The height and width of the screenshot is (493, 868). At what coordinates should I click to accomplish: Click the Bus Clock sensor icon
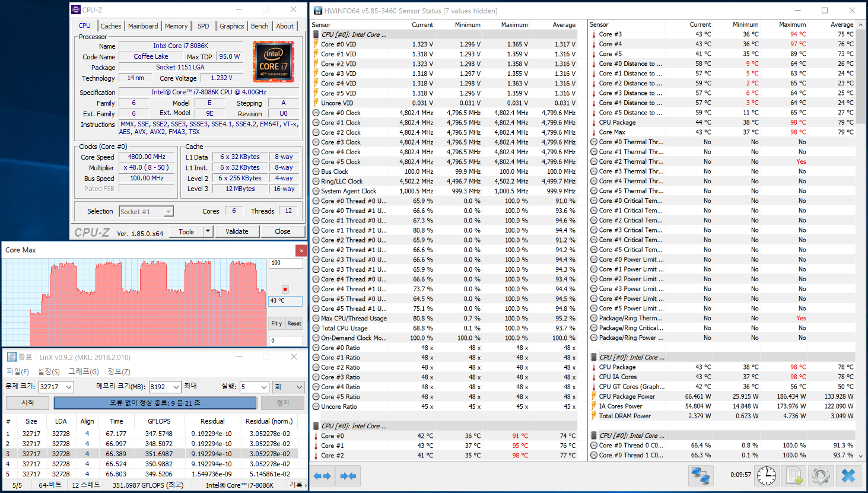click(316, 171)
